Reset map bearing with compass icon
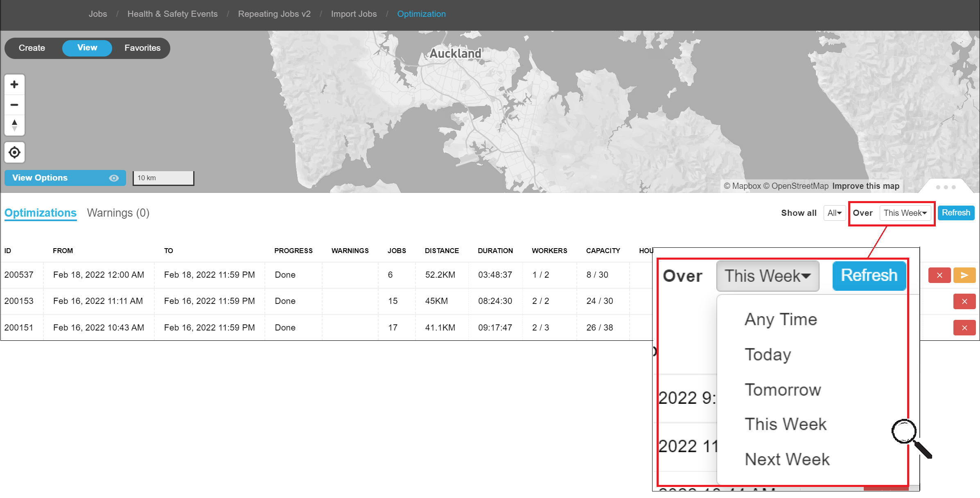Screen dimensions: 980x498 pos(14,125)
